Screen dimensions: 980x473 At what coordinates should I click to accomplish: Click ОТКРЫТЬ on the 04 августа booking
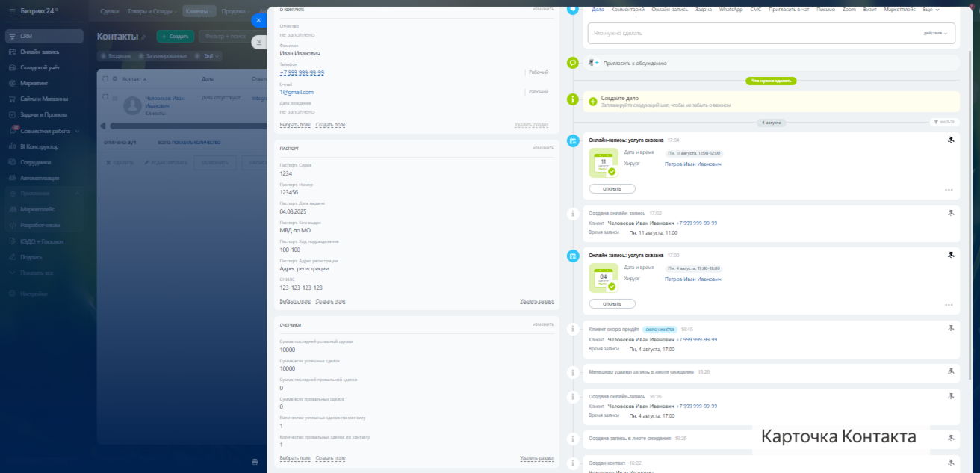pos(612,304)
